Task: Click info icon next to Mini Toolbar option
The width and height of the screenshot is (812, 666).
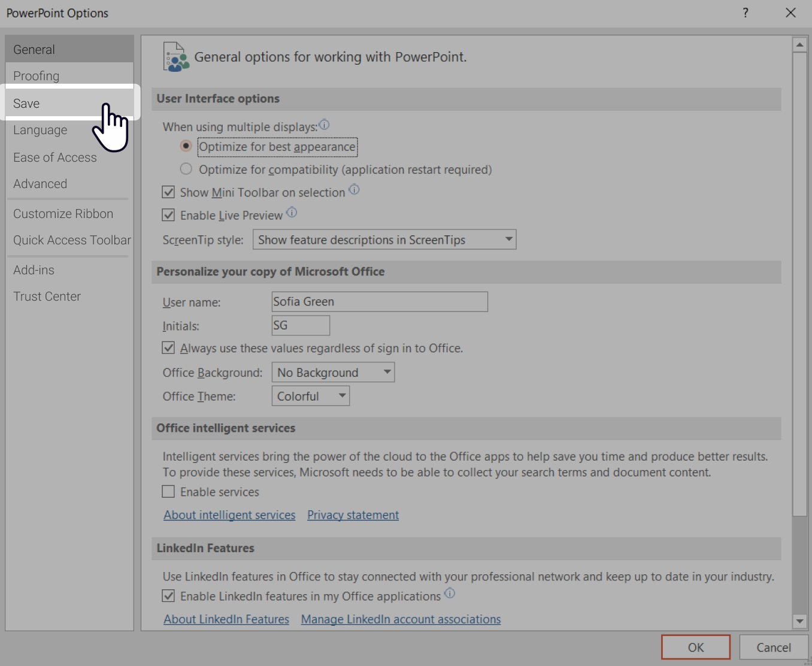Action: pyautogui.click(x=354, y=190)
